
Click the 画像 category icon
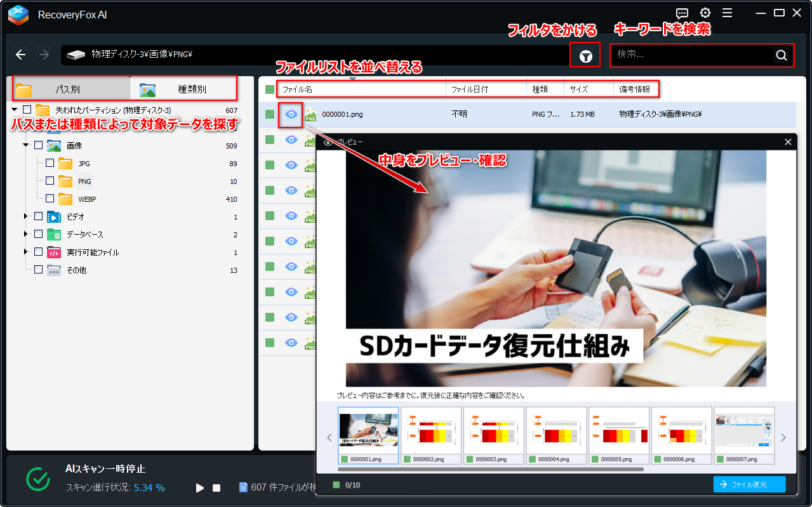(54, 145)
